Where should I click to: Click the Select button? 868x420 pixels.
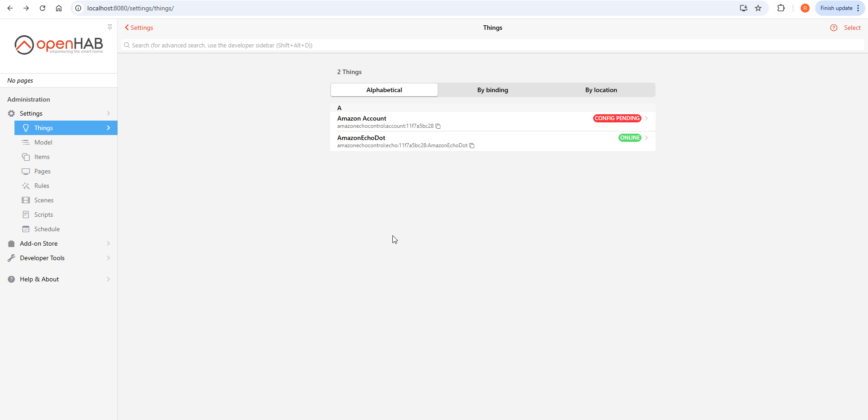point(852,28)
